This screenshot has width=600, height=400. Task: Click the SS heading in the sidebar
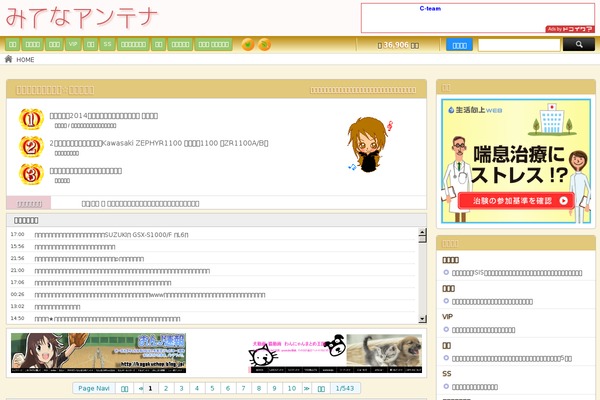tap(447, 374)
